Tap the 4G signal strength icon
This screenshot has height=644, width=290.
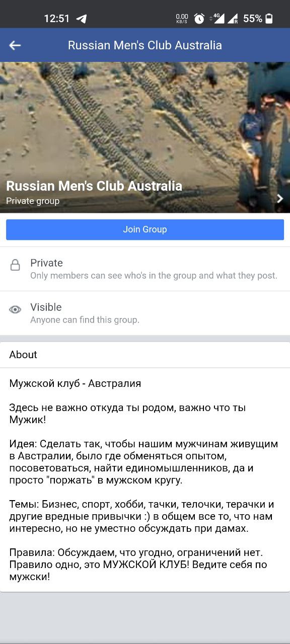[x=217, y=19]
